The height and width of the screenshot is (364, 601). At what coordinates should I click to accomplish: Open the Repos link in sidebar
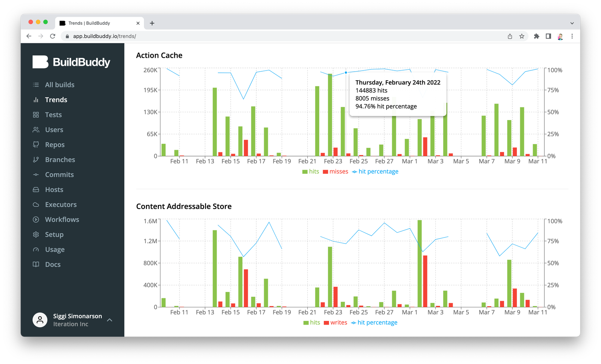click(55, 145)
